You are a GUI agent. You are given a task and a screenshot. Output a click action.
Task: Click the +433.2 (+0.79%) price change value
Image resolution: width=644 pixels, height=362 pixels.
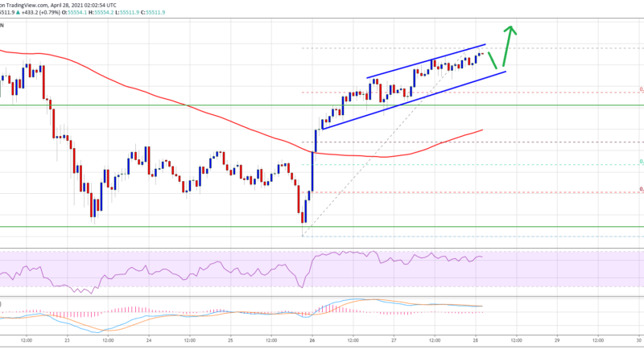click(39, 12)
